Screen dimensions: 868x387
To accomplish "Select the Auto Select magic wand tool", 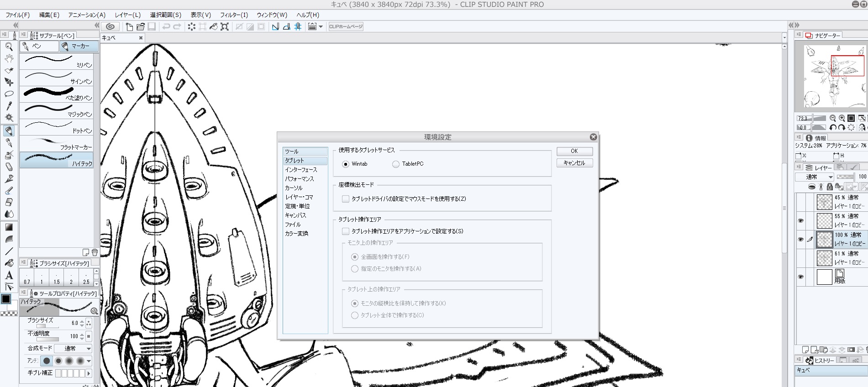I will tap(9, 118).
